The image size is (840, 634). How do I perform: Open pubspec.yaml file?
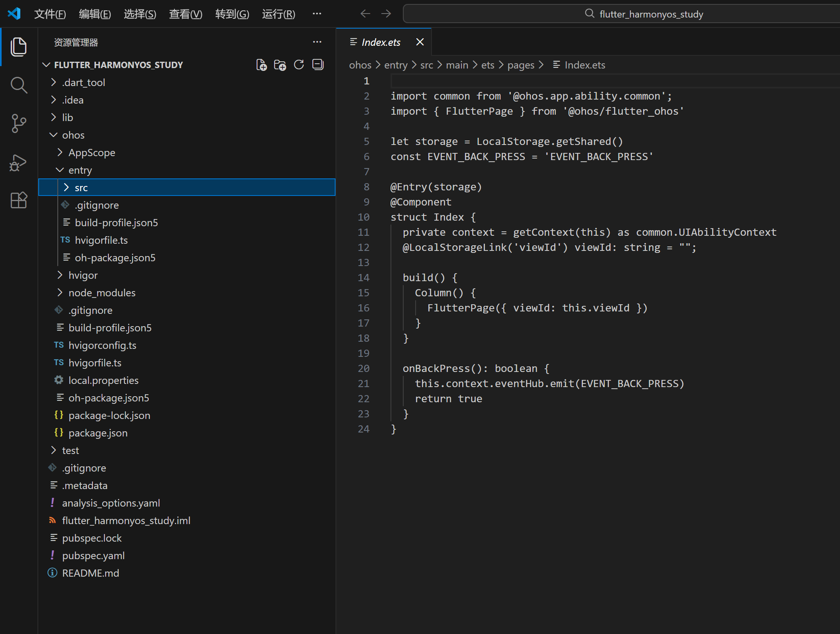point(93,556)
